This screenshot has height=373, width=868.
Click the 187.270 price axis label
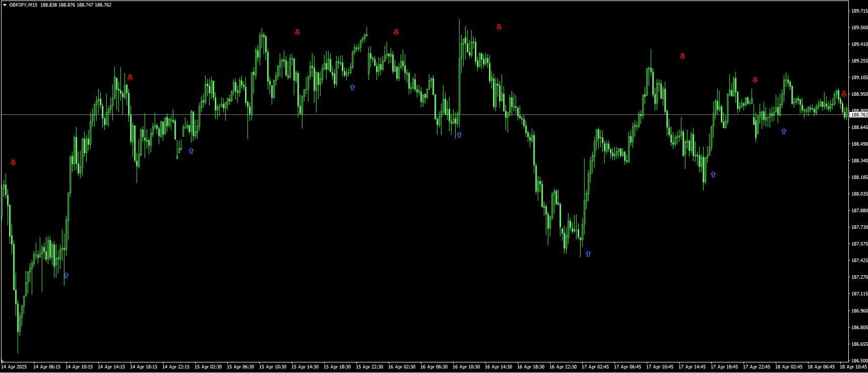coord(859,277)
